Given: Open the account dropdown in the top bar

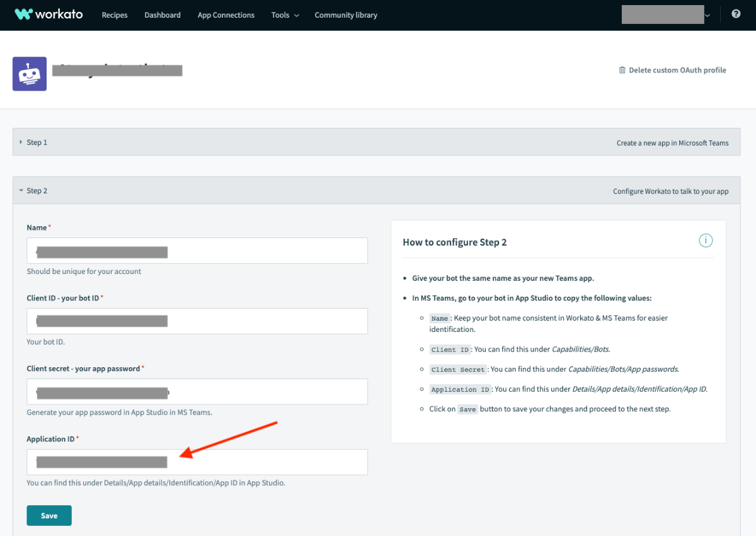Looking at the screenshot, I should (x=667, y=14).
